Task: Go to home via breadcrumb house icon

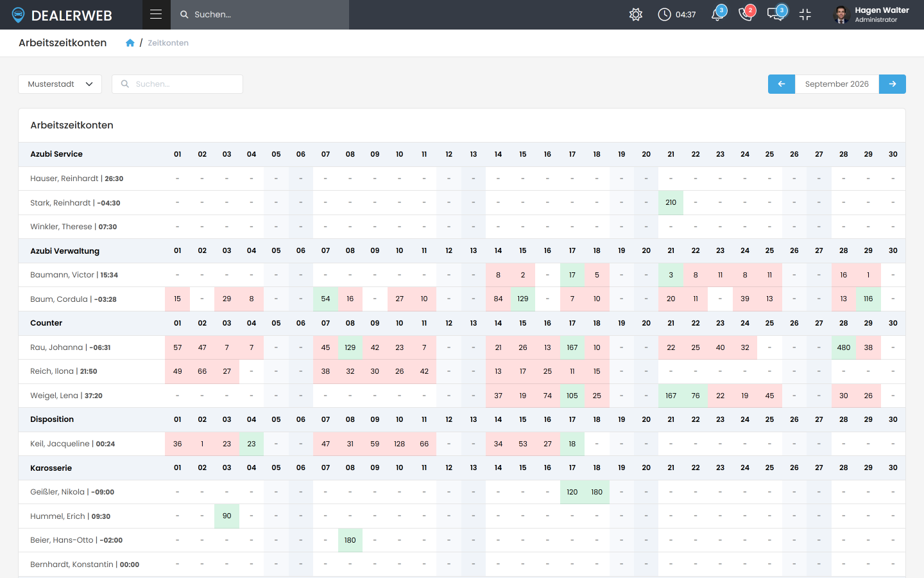Action: 130,43
